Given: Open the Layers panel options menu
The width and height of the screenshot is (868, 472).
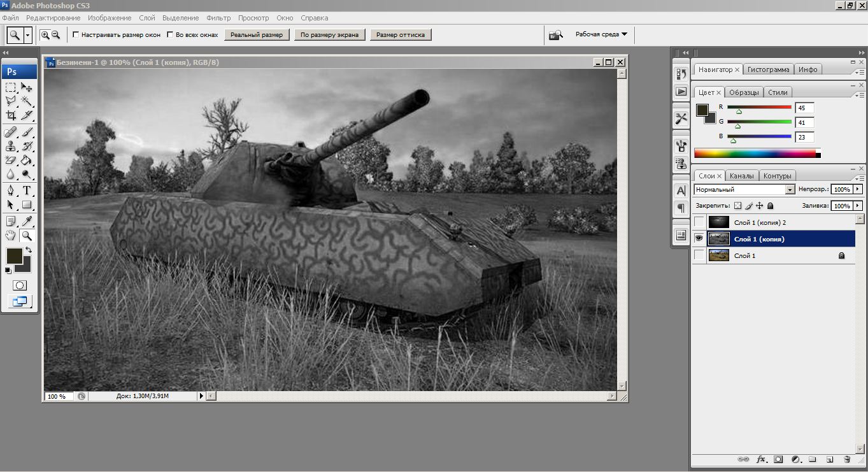Looking at the screenshot, I should tap(858, 179).
